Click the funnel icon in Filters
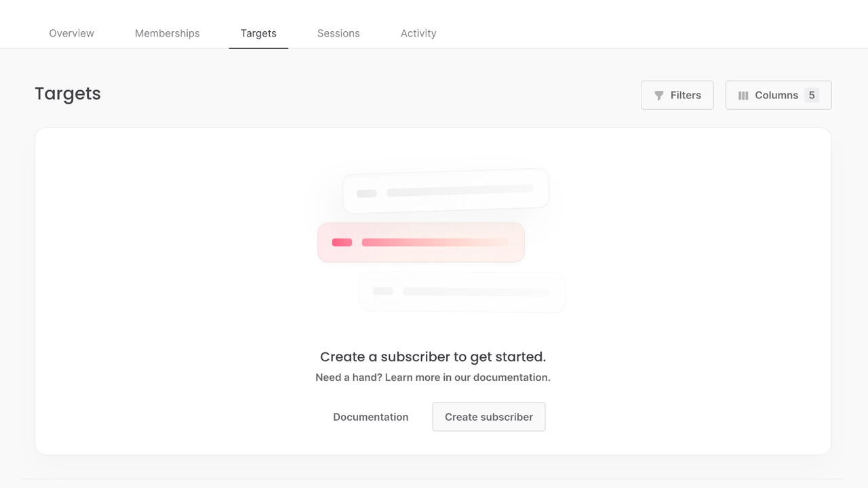Screen dimensions: 868x488 (x=658, y=96)
